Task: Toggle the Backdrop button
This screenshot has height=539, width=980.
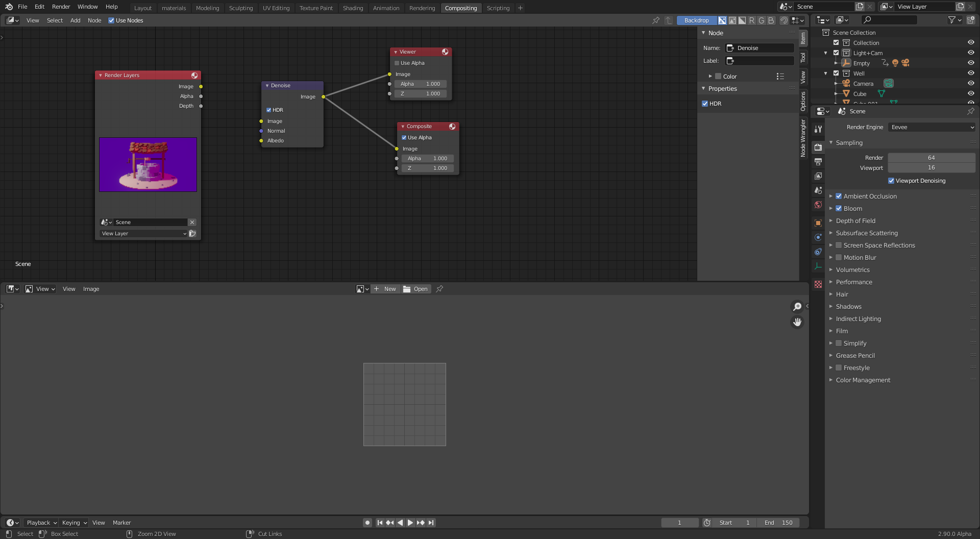Action: coord(696,20)
